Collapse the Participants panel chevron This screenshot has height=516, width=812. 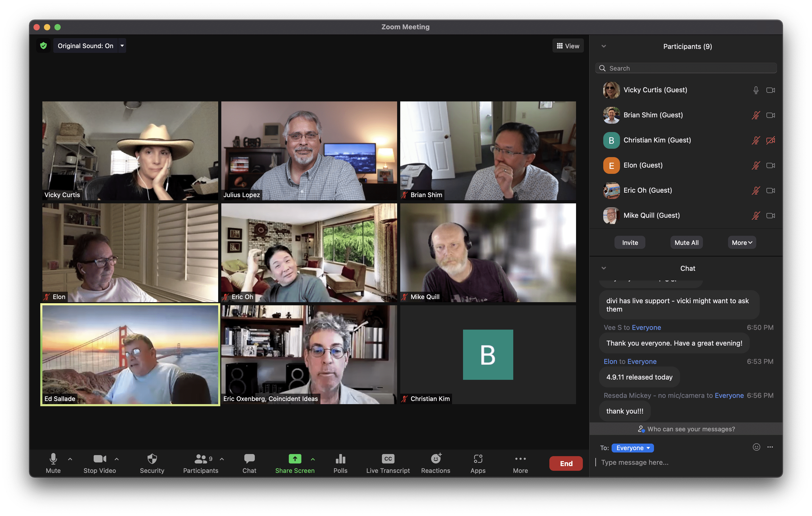click(604, 47)
